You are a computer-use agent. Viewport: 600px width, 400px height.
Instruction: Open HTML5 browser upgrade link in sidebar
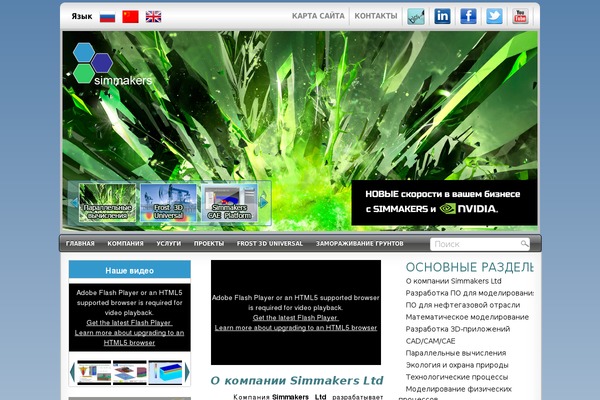pos(129,338)
